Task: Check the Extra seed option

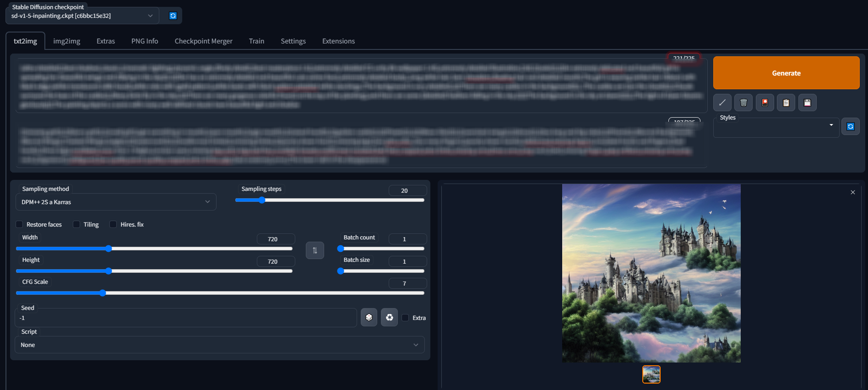Action: click(x=405, y=318)
